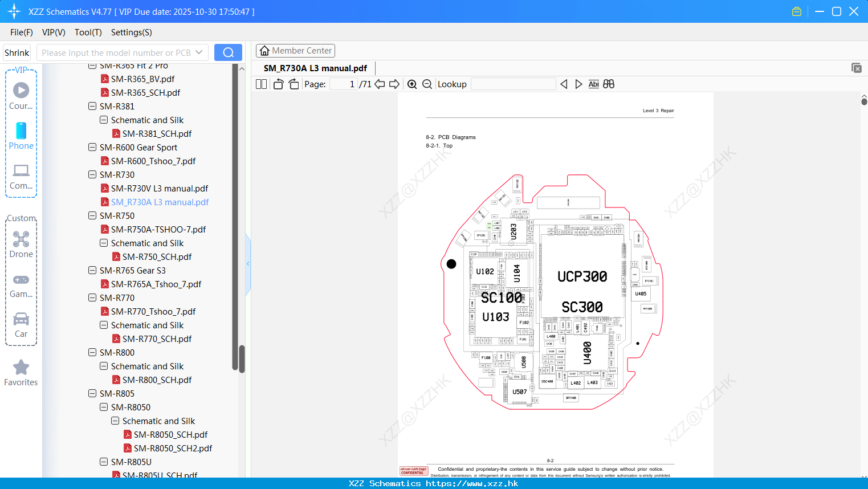Open the Car category
The image size is (868, 489).
point(21,325)
